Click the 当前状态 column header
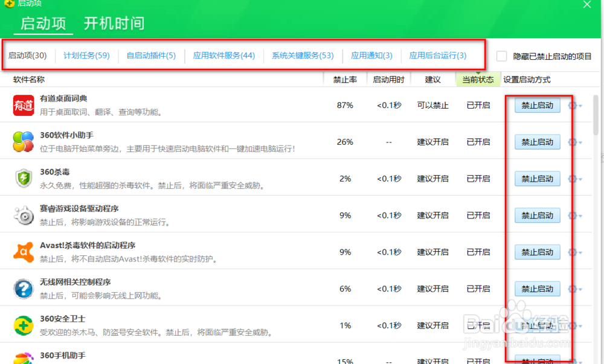This screenshot has height=364, width=604. tap(477, 79)
